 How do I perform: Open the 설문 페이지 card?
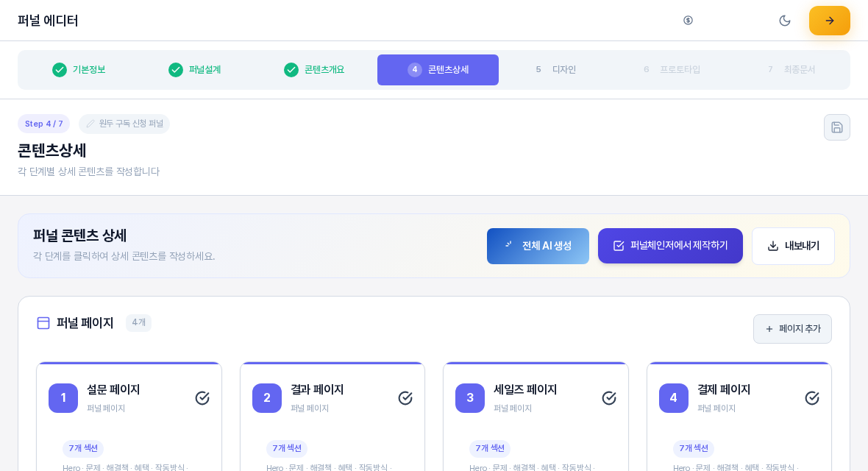129,417
